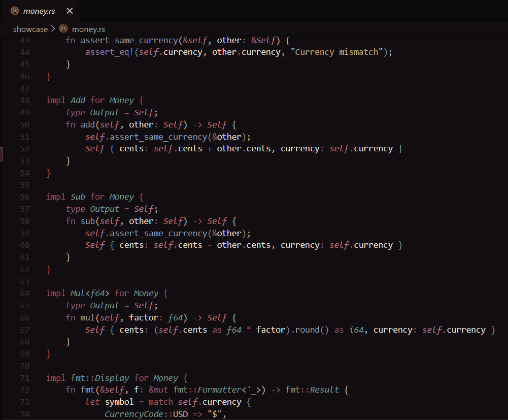The width and height of the screenshot is (508, 420).
Task: Click other.cents on line 52
Action: (244, 149)
